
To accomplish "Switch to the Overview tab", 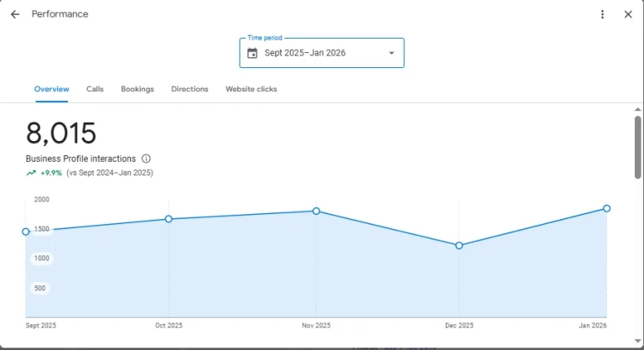I will [x=52, y=89].
